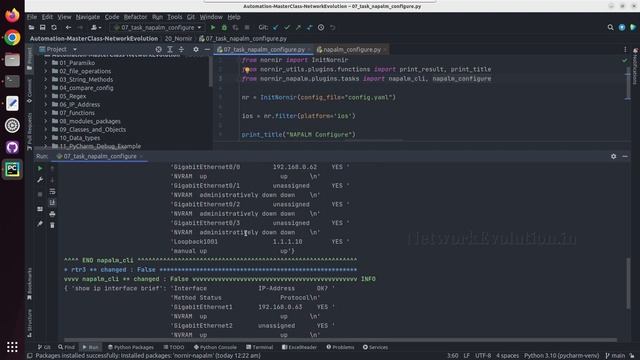The image size is (640, 360).
Task: Click the Save All disk icon
Action: pyautogui.click(x=42, y=27)
